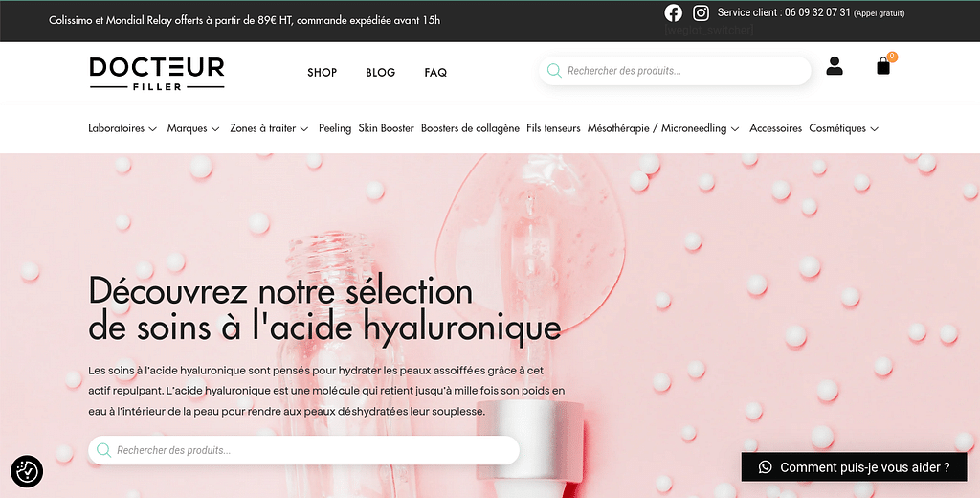Click the hero search magnifier icon
980x498 pixels.
pyautogui.click(x=103, y=450)
